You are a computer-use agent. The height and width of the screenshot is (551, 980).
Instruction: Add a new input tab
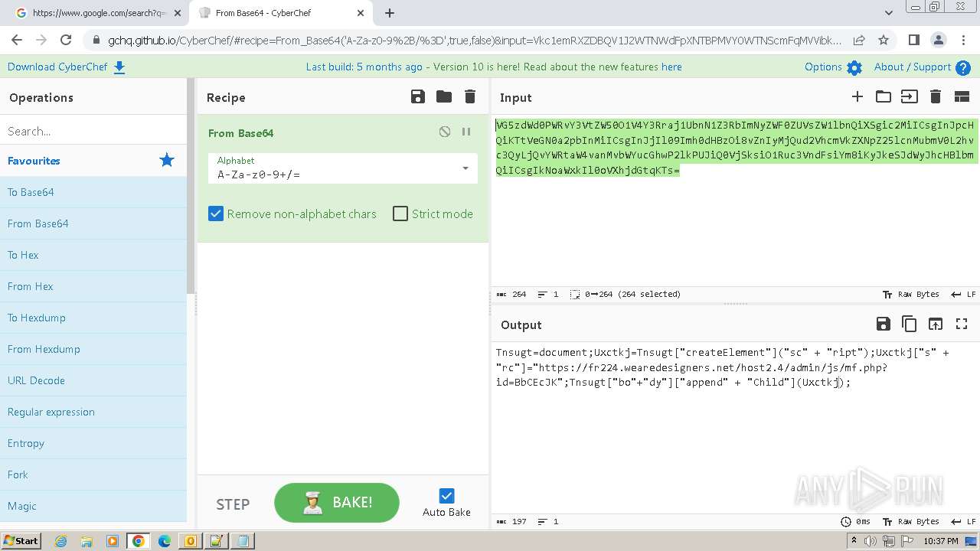tap(857, 96)
